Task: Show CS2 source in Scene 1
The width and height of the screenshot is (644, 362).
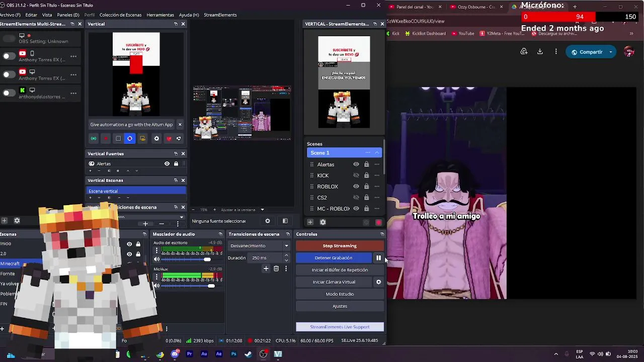Action: (356, 198)
